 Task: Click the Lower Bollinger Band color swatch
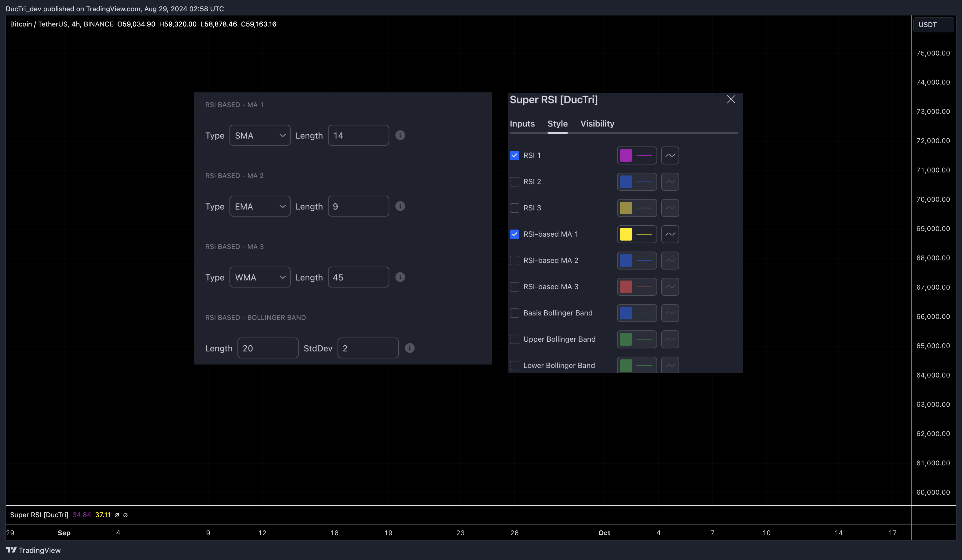point(626,365)
